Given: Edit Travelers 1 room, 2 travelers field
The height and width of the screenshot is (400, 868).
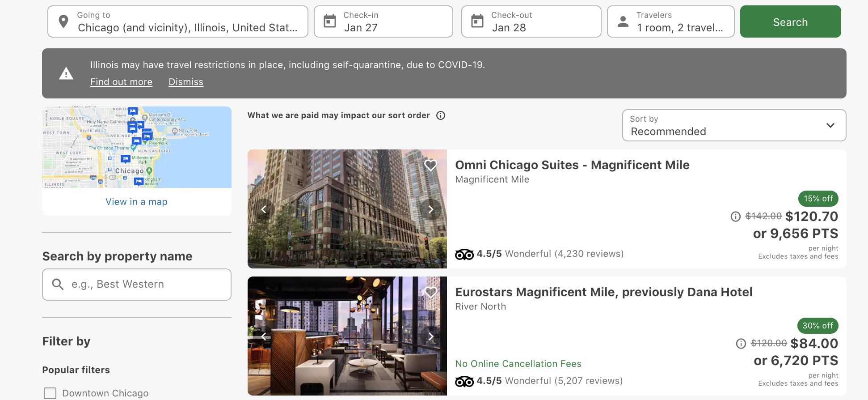Looking at the screenshot, I should 671,21.
